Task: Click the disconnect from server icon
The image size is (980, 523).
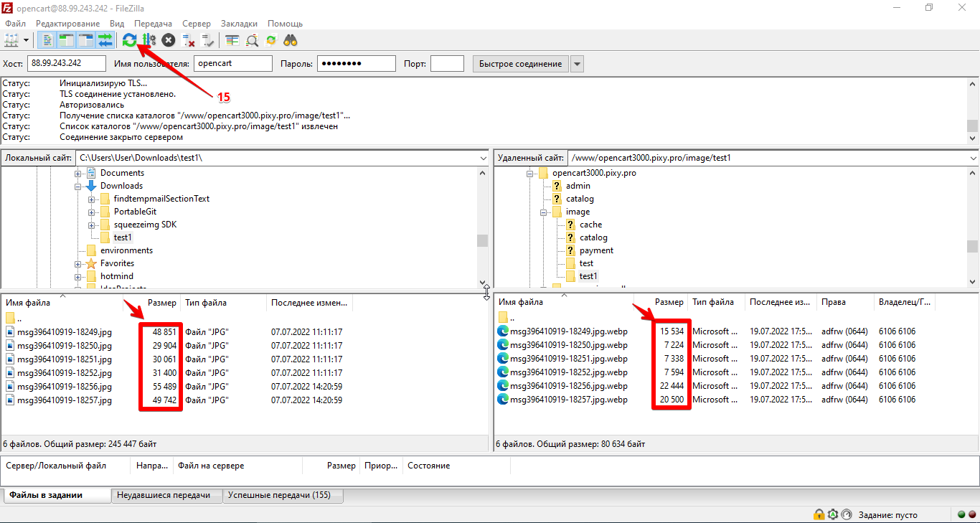Action: click(x=188, y=40)
